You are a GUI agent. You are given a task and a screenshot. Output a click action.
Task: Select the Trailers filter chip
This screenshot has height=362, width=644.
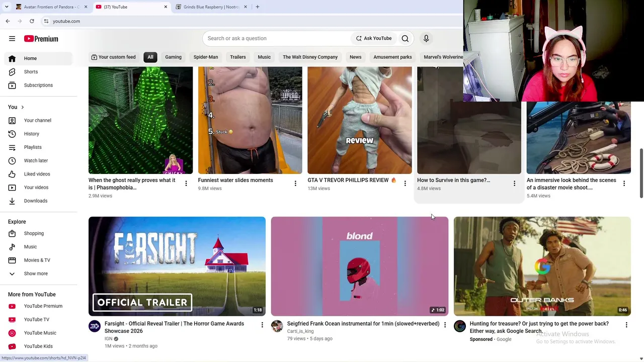click(x=238, y=57)
